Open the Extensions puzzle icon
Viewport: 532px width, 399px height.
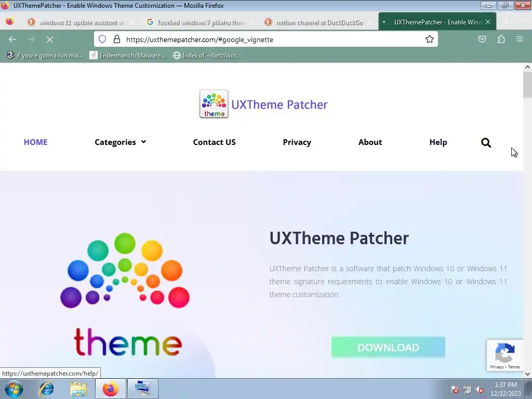pyautogui.click(x=501, y=39)
